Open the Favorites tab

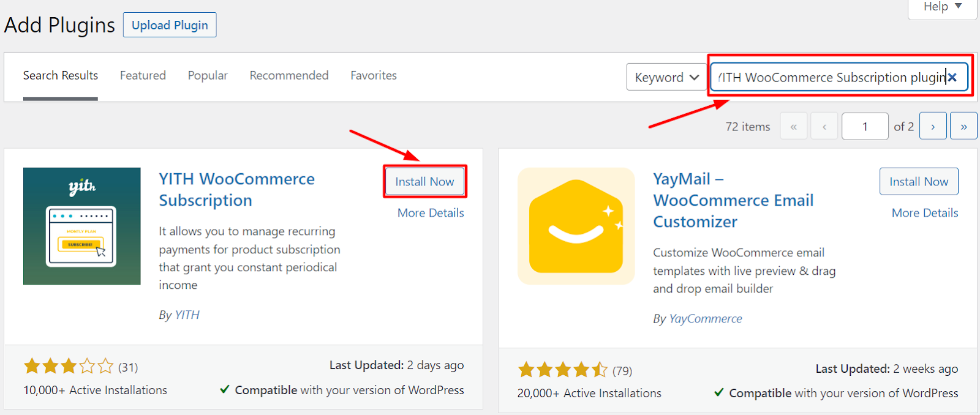pyautogui.click(x=374, y=76)
